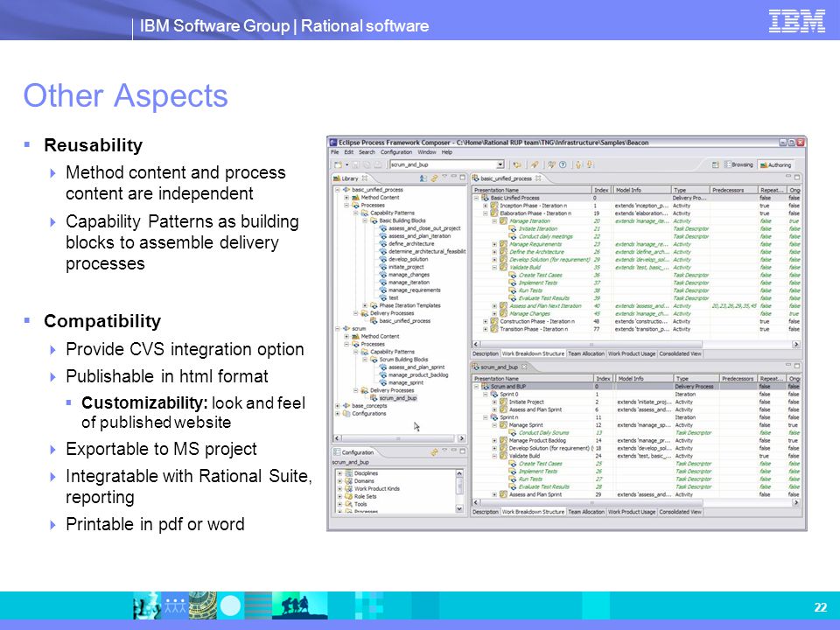Click the Create Test Cases descriptor icon, upper editor

click(x=513, y=276)
